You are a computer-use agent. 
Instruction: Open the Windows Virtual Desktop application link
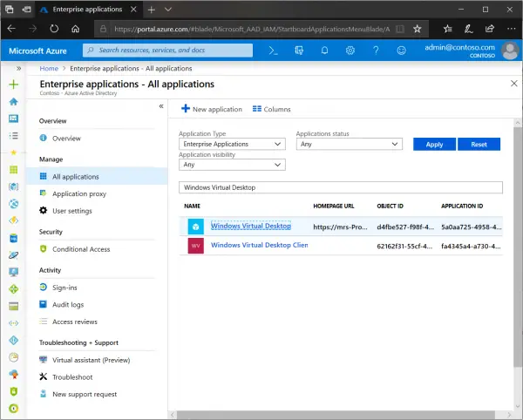pos(251,226)
